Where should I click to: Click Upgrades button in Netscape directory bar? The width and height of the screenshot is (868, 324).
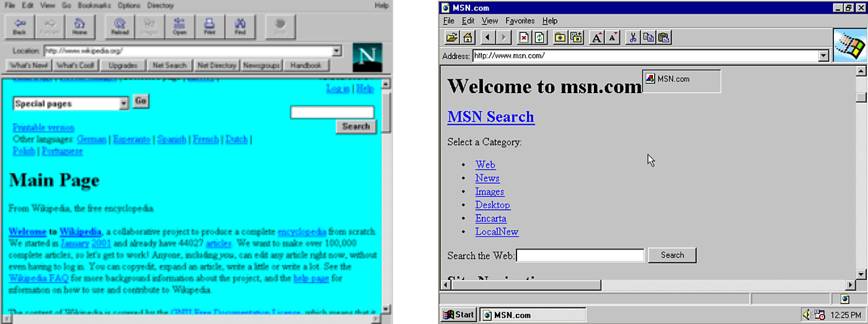[x=122, y=65]
